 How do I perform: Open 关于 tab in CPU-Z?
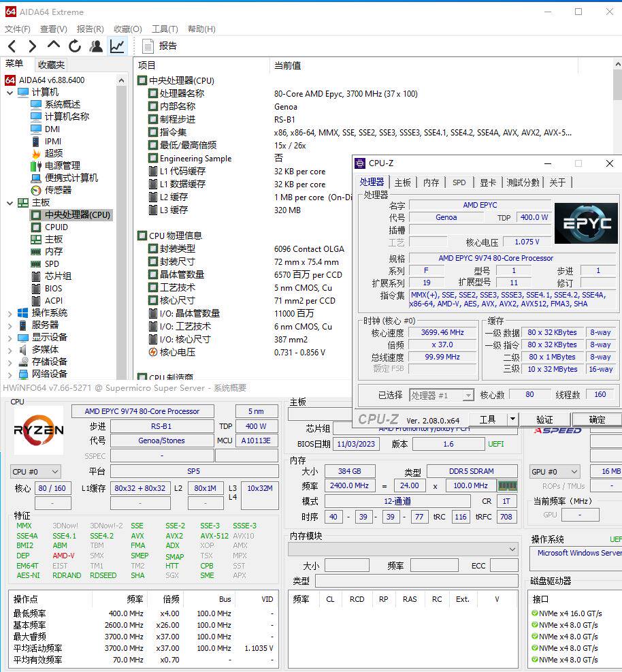coord(557,182)
